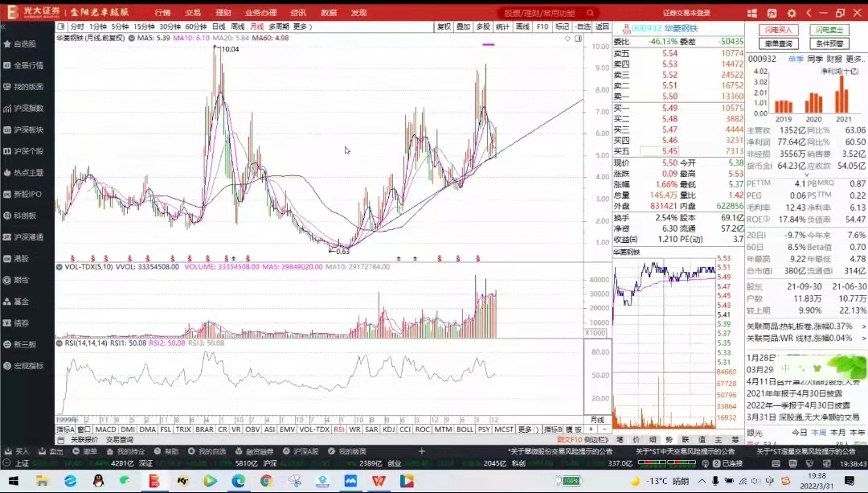Expand 更多 period options after 多周期
Screen dimensions: 868x493
(302, 27)
